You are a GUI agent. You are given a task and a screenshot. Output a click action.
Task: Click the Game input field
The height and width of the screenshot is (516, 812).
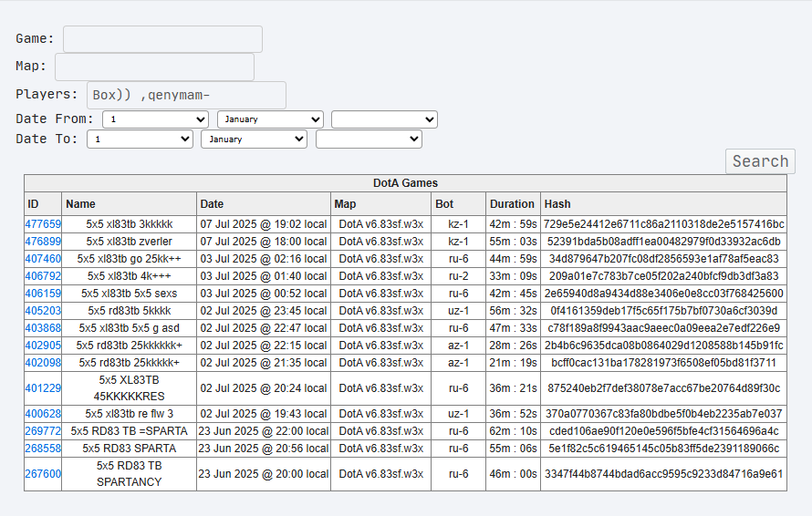point(162,39)
